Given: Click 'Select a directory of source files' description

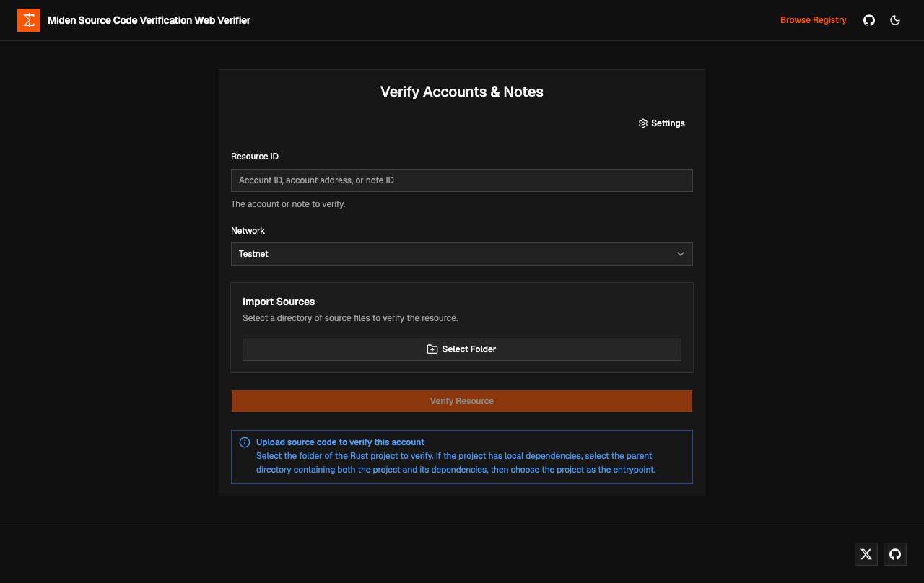Looking at the screenshot, I should pos(350,318).
